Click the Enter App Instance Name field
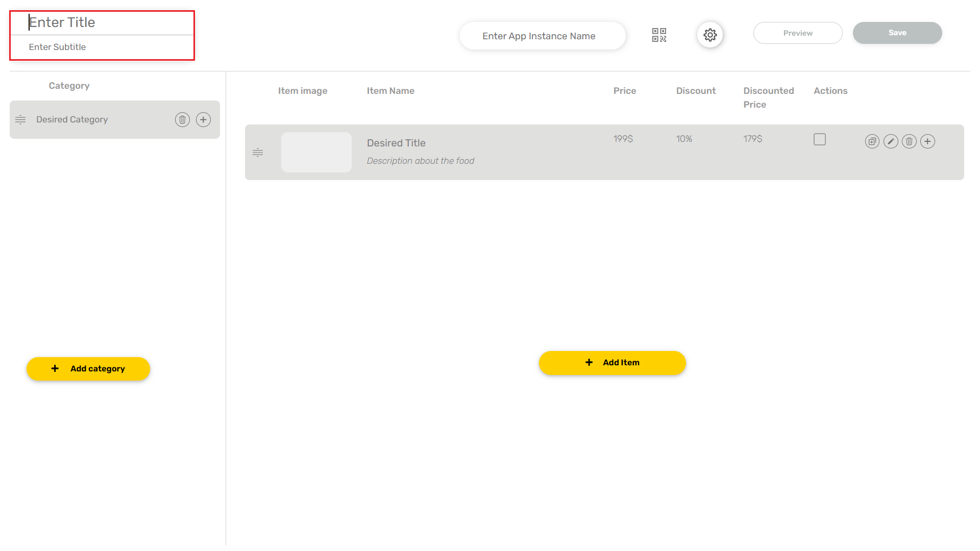 [x=542, y=36]
